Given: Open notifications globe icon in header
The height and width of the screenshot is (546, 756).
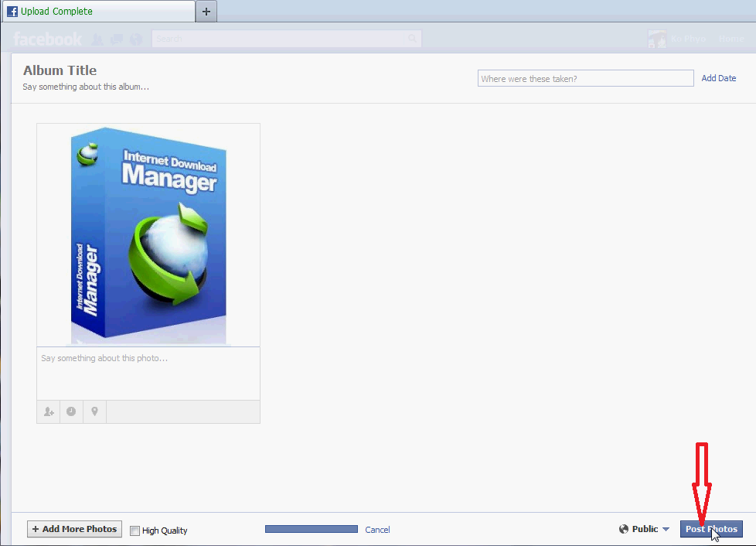Looking at the screenshot, I should (137, 39).
